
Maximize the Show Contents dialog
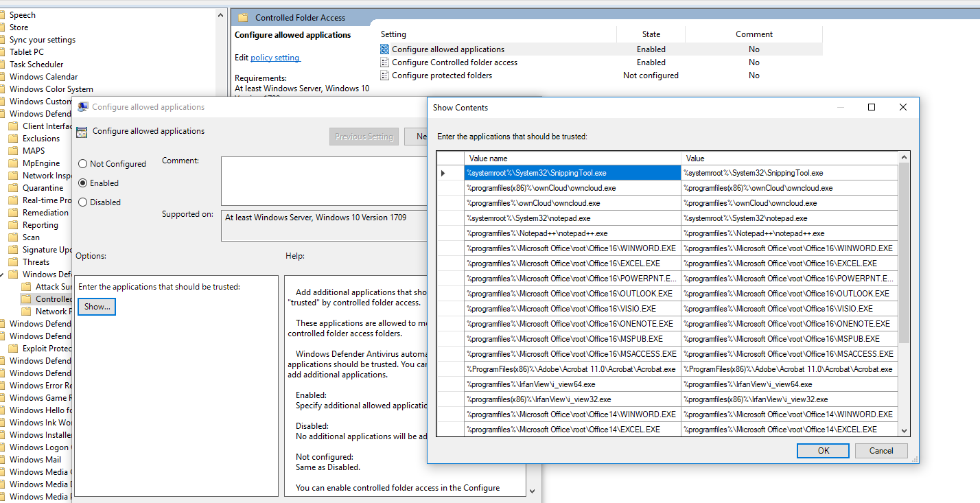(872, 107)
